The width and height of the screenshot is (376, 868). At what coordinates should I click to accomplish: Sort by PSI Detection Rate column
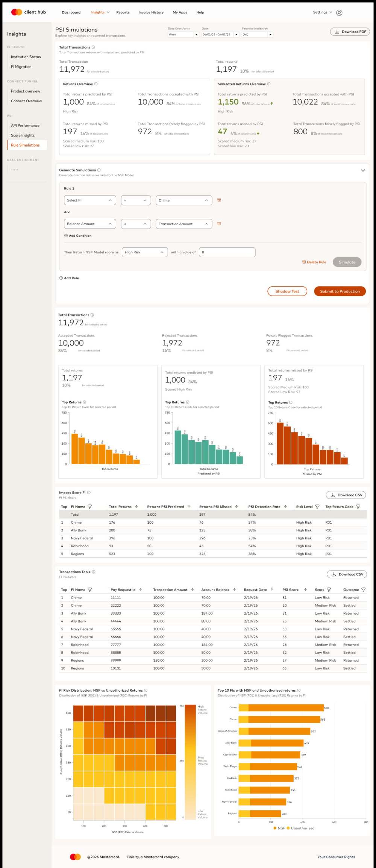(x=285, y=507)
